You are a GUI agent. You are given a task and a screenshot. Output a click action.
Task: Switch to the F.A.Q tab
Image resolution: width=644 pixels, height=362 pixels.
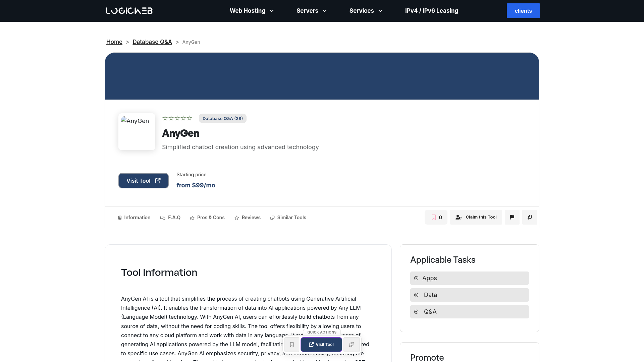[170, 218]
